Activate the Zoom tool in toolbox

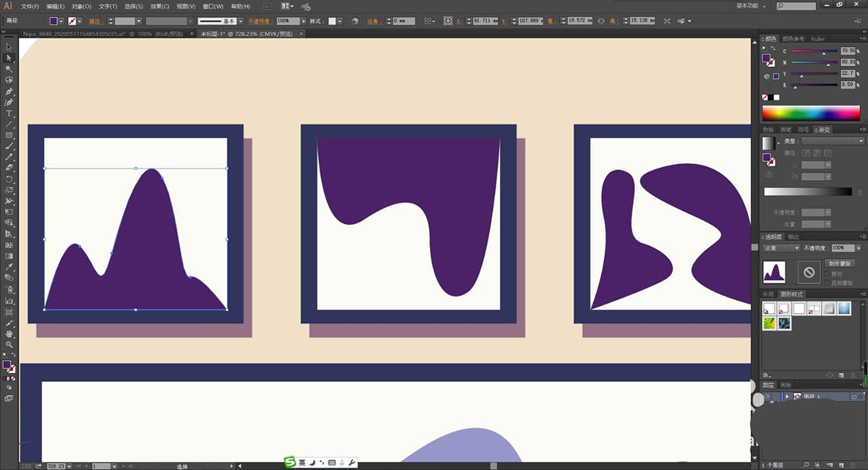(9, 345)
